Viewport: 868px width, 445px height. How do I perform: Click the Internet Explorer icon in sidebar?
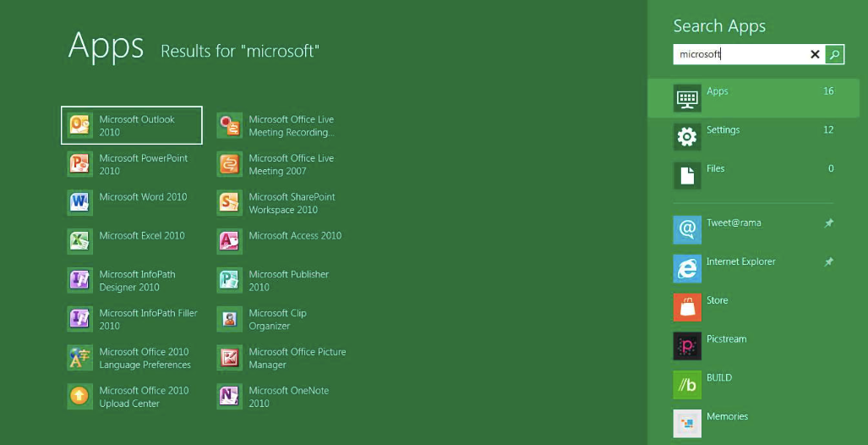(687, 269)
